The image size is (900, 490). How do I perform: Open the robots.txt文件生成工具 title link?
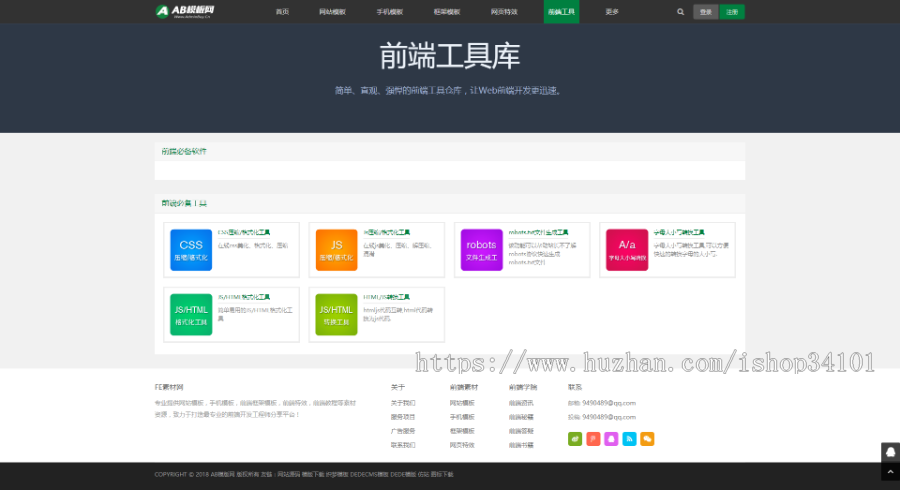[538, 231]
